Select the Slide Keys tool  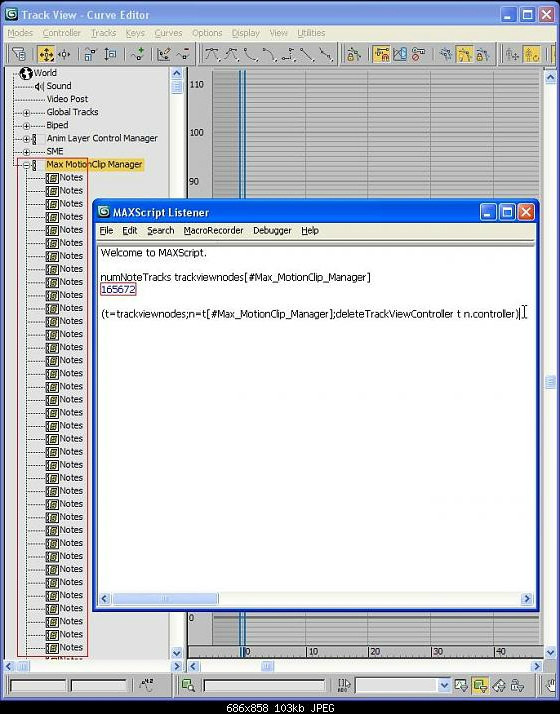64,55
